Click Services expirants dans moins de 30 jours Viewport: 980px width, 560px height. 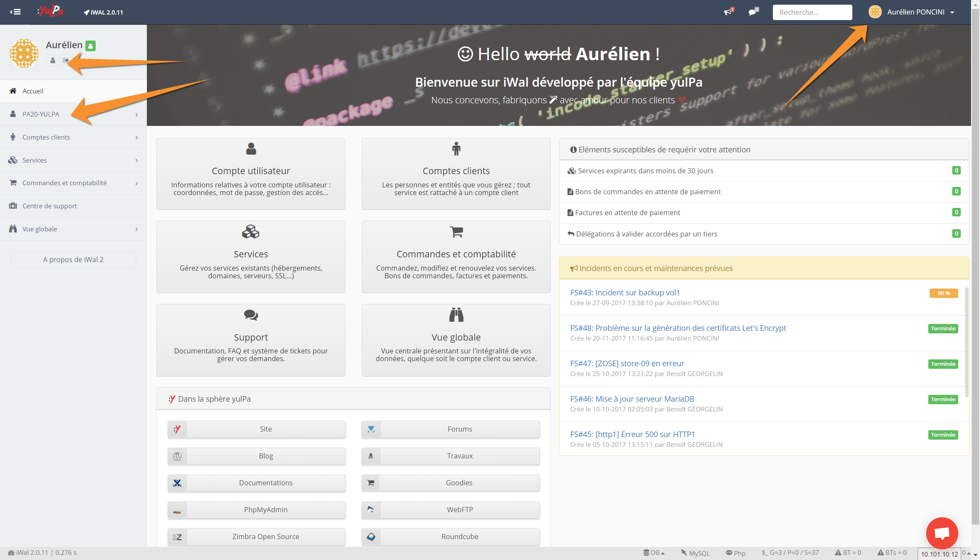pyautogui.click(x=764, y=171)
